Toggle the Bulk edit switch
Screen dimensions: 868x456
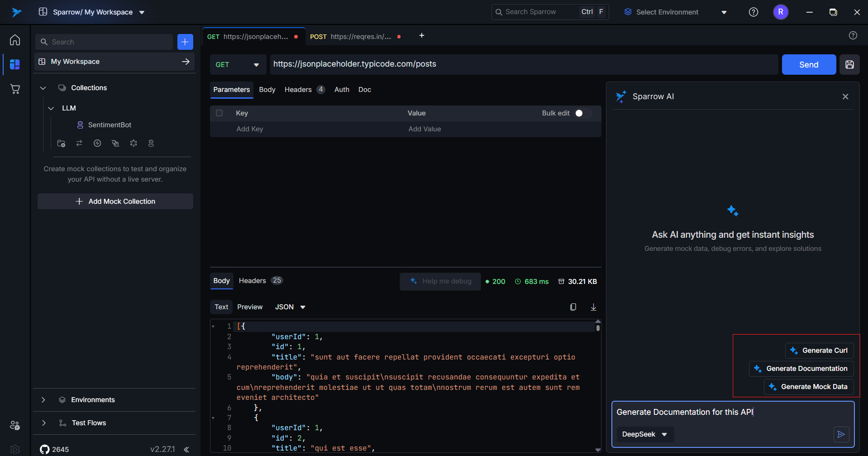pyautogui.click(x=583, y=113)
